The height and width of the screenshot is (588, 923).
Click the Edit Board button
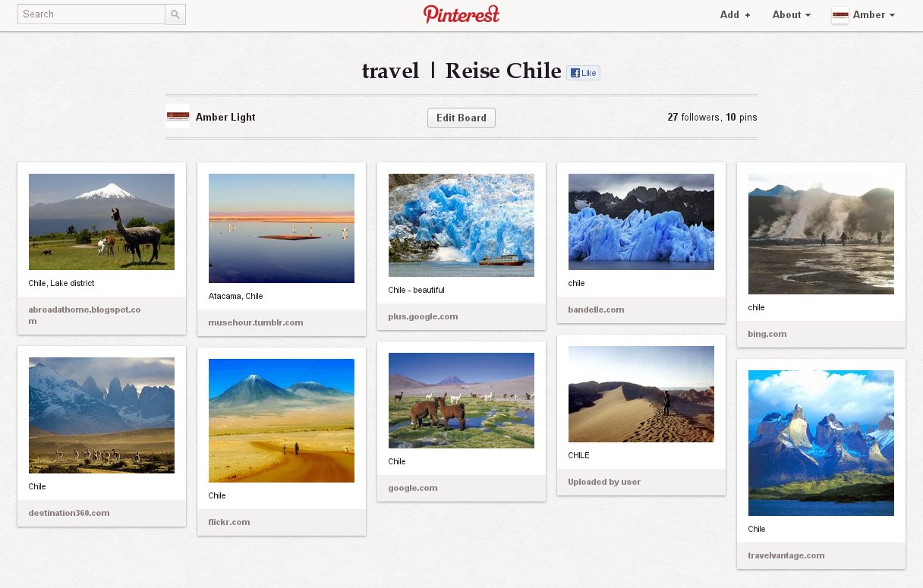(x=461, y=118)
